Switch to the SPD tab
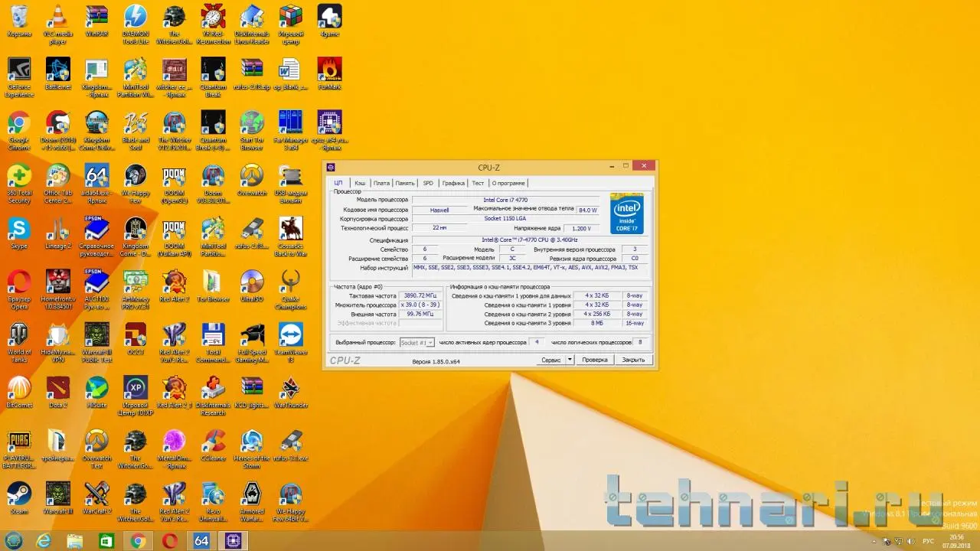 click(x=428, y=183)
